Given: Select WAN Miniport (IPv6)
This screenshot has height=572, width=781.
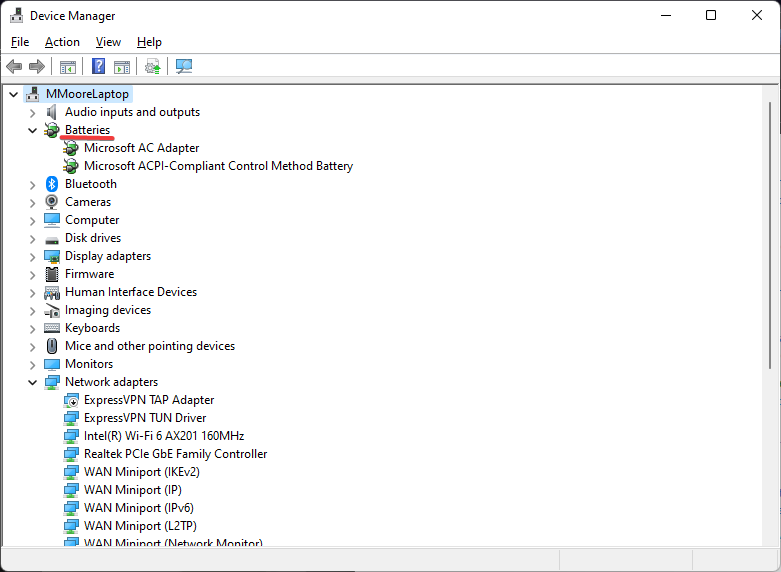Looking at the screenshot, I should tap(138, 508).
